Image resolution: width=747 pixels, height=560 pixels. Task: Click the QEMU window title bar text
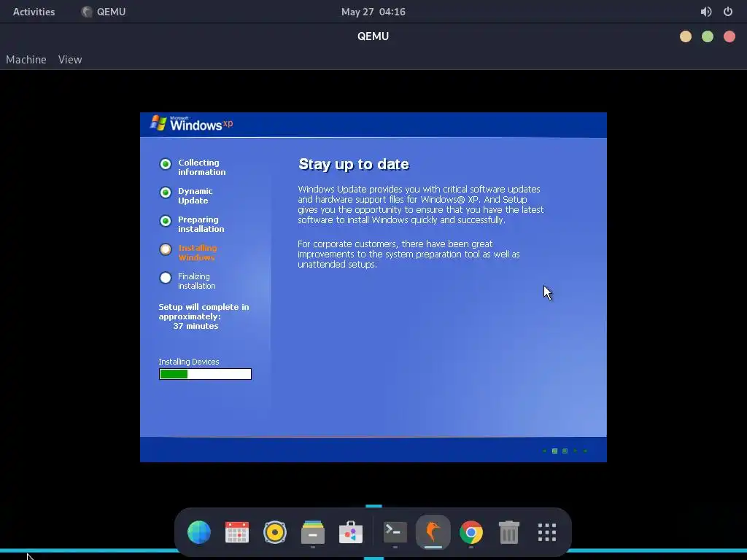(x=373, y=36)
